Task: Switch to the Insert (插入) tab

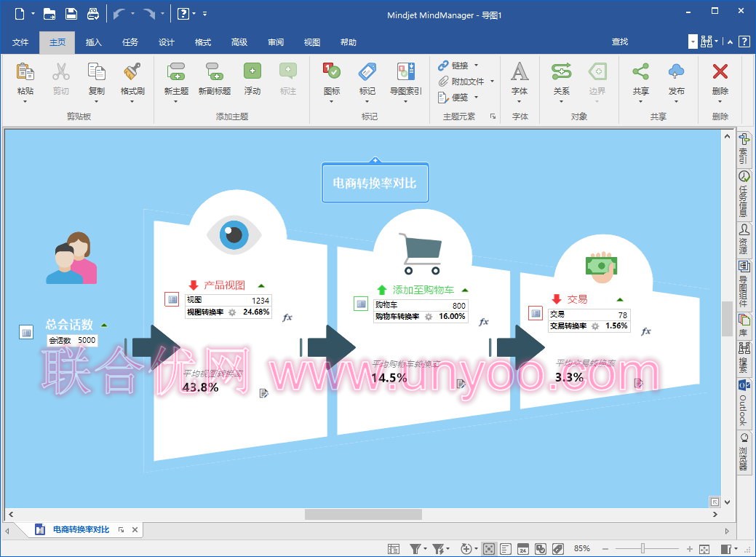Action: (93, 42)
